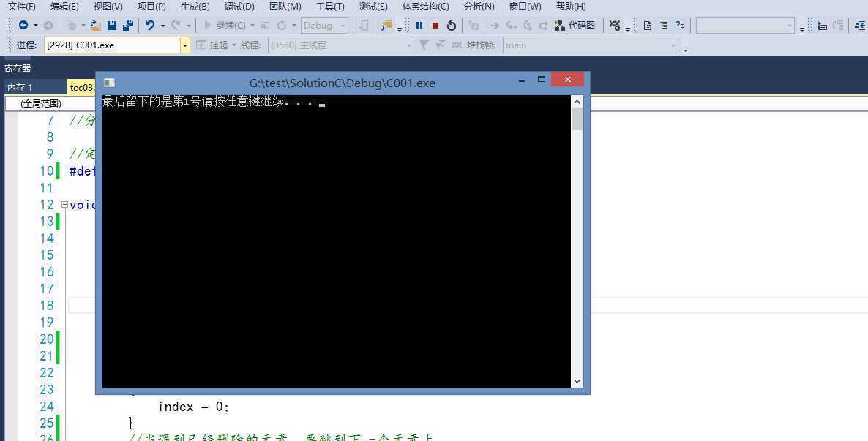Open the 帮助(H) menu
The height and width of the screenshot is (441, 868).
click(571, 7)
